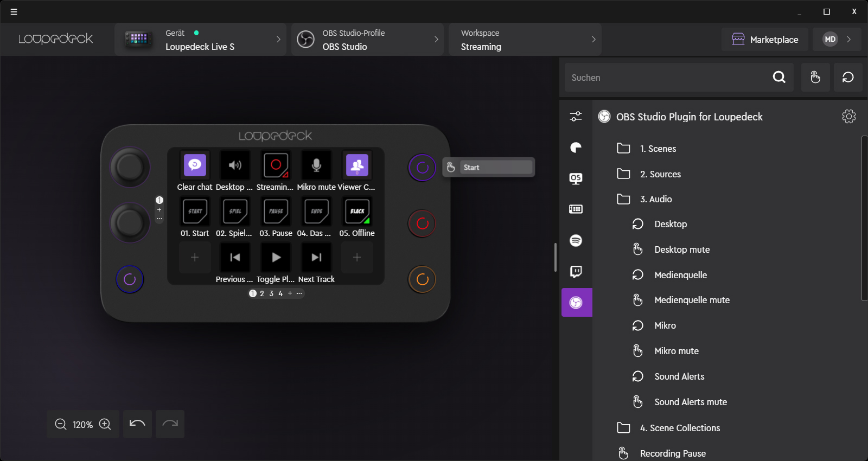The height and width of the screenshot is (461, 868).
Task: Open the Loupedeck Live S device dropdown
Action: (201, 40)
